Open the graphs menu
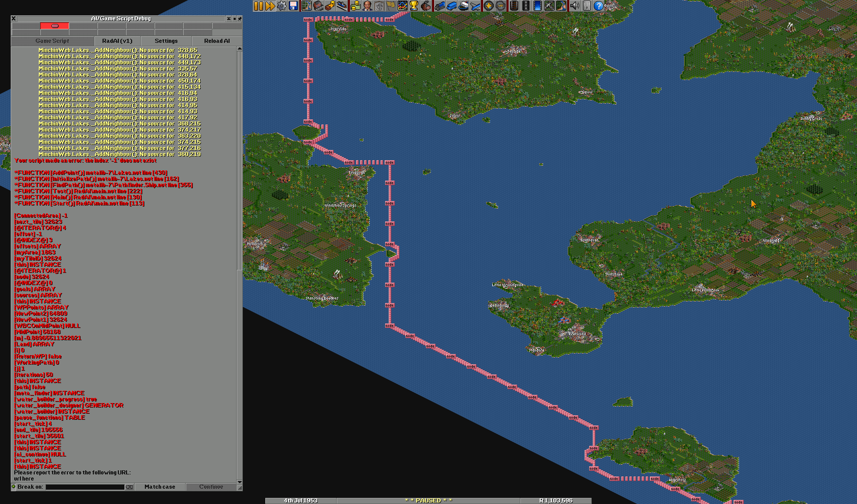This screenshot has height=504, width=857. [403, 6]
